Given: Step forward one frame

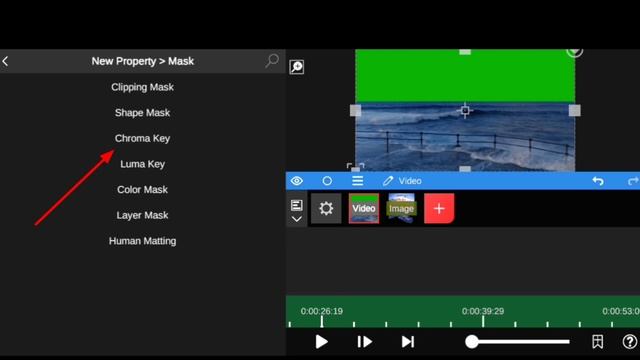Looking at the screenshot, I should 364,342.
